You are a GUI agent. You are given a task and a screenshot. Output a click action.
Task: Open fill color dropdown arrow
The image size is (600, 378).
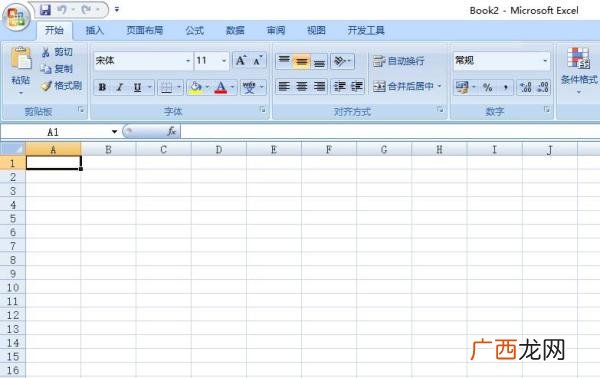click(x=207, y=88)
